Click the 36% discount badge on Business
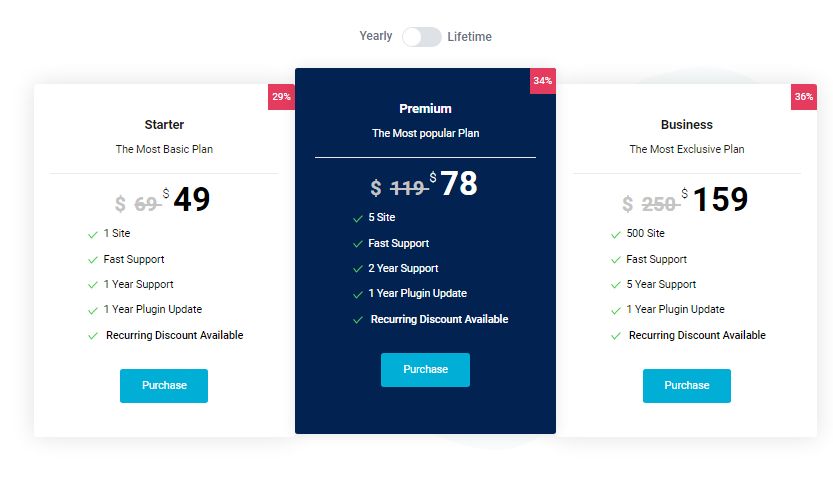The height and width of the screenshot is (480, 833). [x=803, y=97]
